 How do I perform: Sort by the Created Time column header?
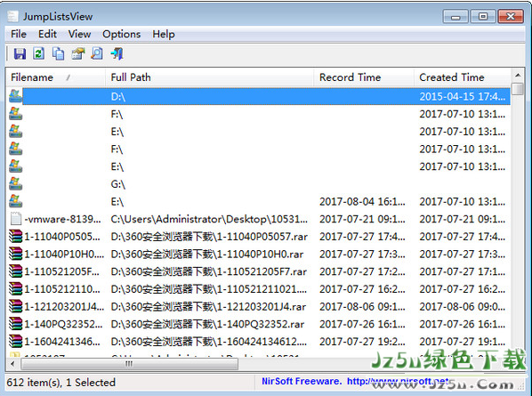[x=462, y=77]
